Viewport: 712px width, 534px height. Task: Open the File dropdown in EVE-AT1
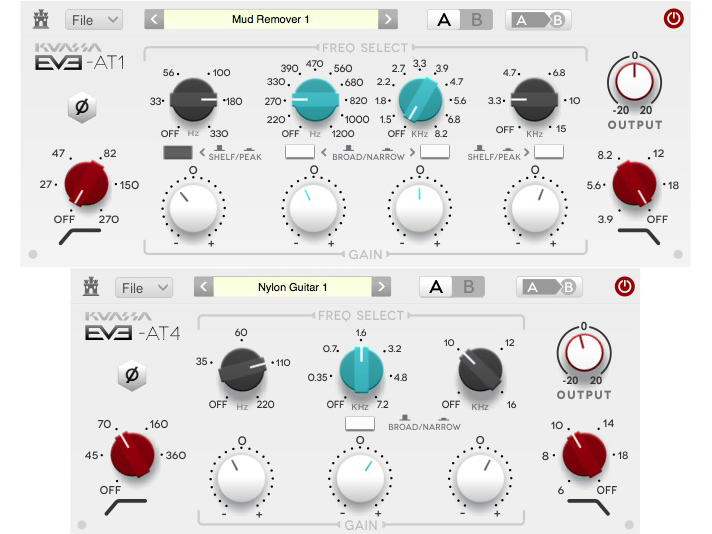coord(94,20)
